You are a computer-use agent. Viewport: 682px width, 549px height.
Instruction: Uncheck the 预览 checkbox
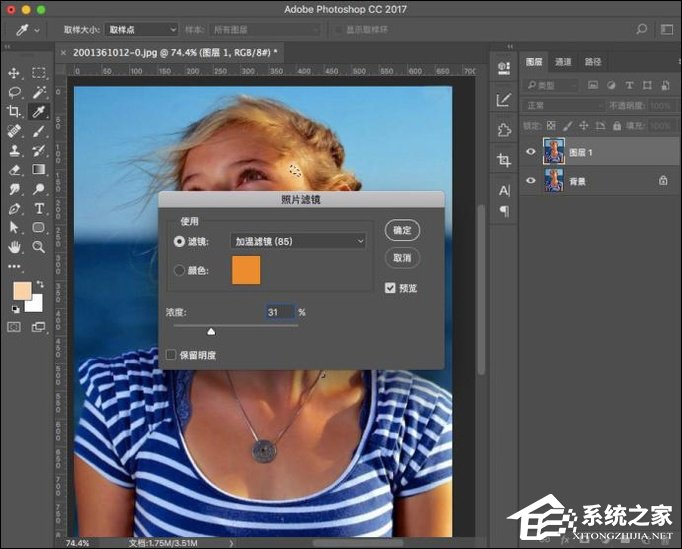(x=390, y=287)
